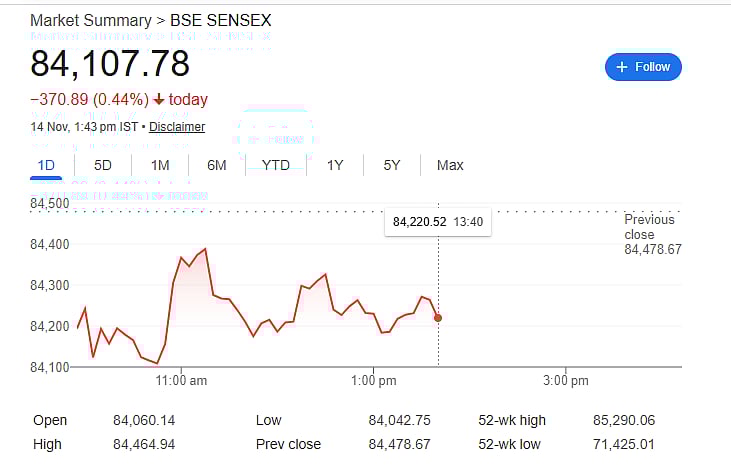Switch to the 1M time range tab
Image resolution: width=731 pixels, height=475 pixels.
point(160,165)
